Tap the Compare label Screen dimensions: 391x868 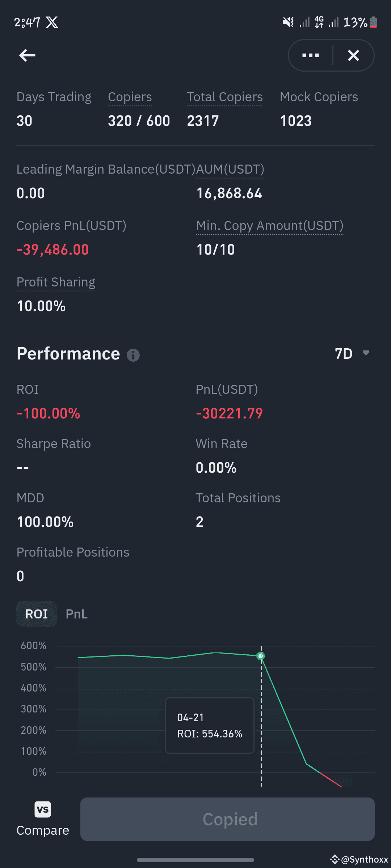(43, 830)
